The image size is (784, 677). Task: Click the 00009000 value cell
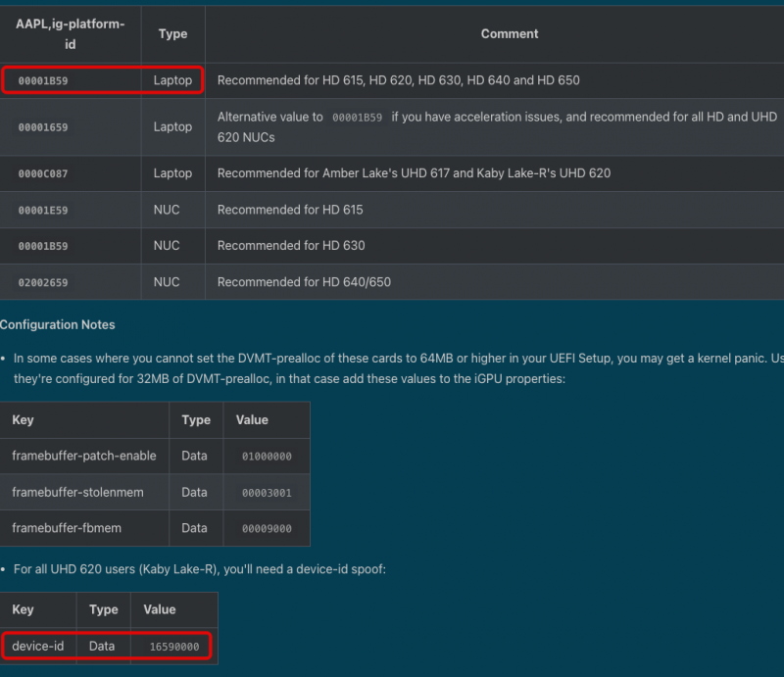pos(267,529)
